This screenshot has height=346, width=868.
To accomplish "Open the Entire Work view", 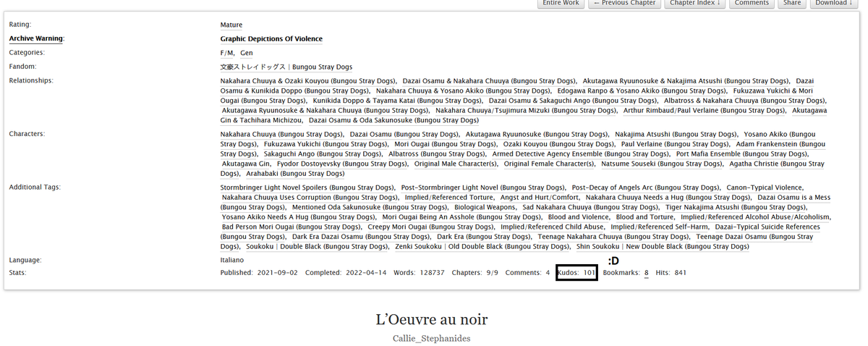I will point(561,4).
